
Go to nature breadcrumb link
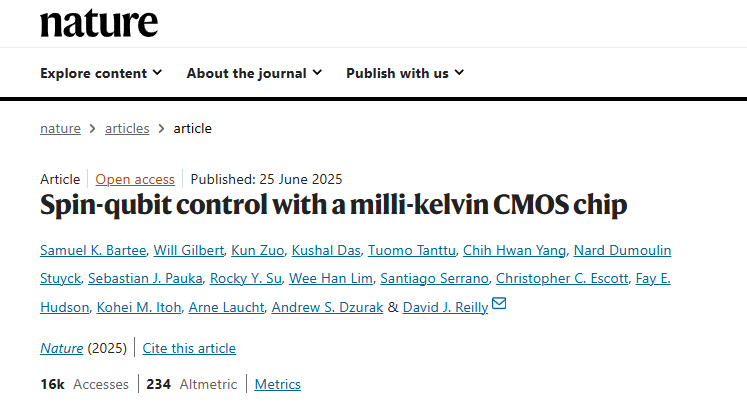point(60,128)
